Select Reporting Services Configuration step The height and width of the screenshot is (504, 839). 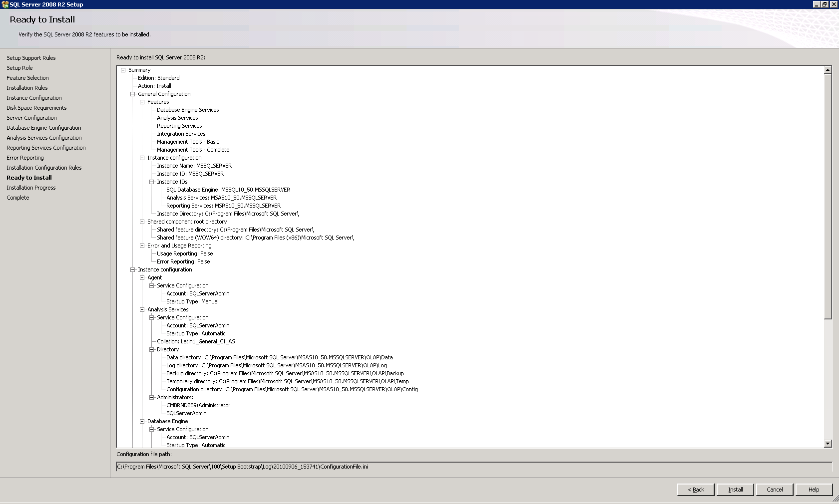click(x=46, y=148)
